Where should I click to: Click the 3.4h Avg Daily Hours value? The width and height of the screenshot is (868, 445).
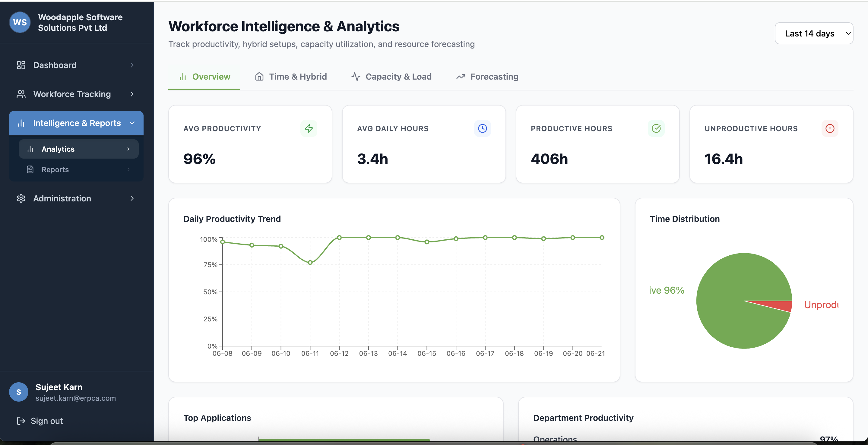coord(373,159)
